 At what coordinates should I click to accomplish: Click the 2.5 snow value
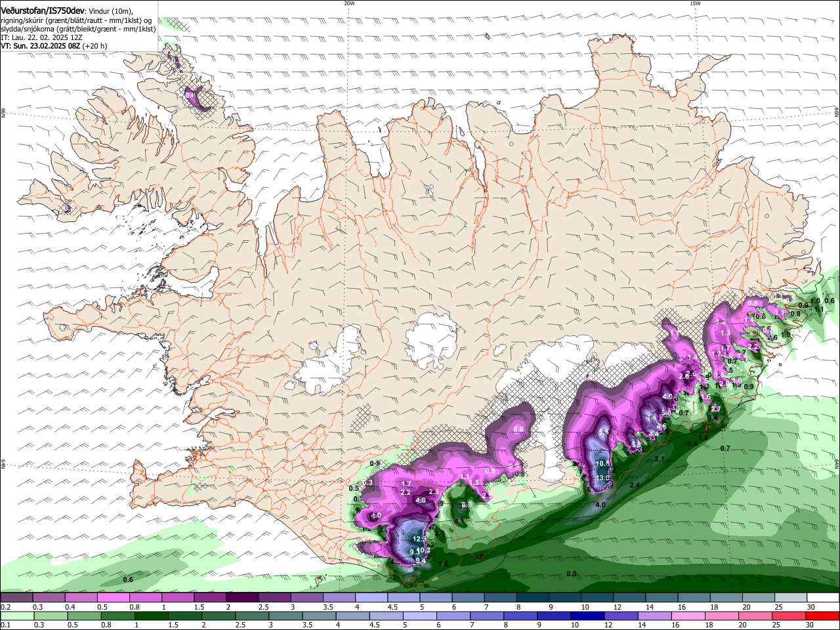click(x=487, y=495)
